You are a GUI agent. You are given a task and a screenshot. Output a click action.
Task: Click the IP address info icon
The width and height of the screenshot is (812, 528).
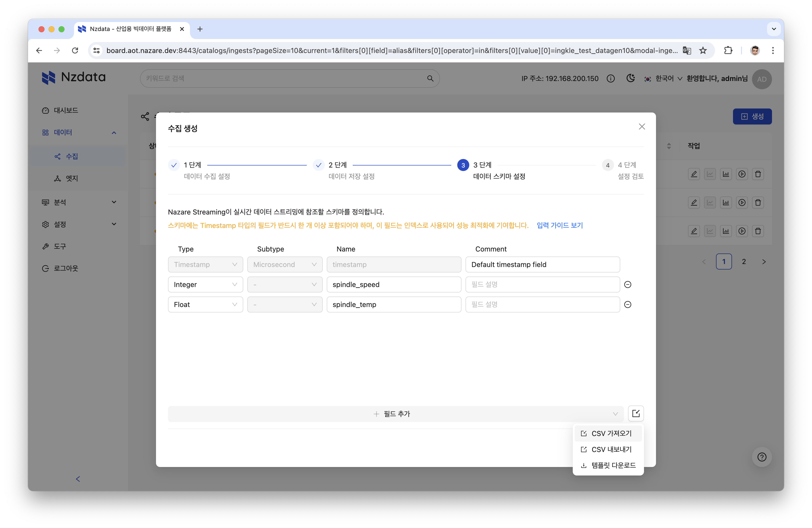[x=611, y=78]
